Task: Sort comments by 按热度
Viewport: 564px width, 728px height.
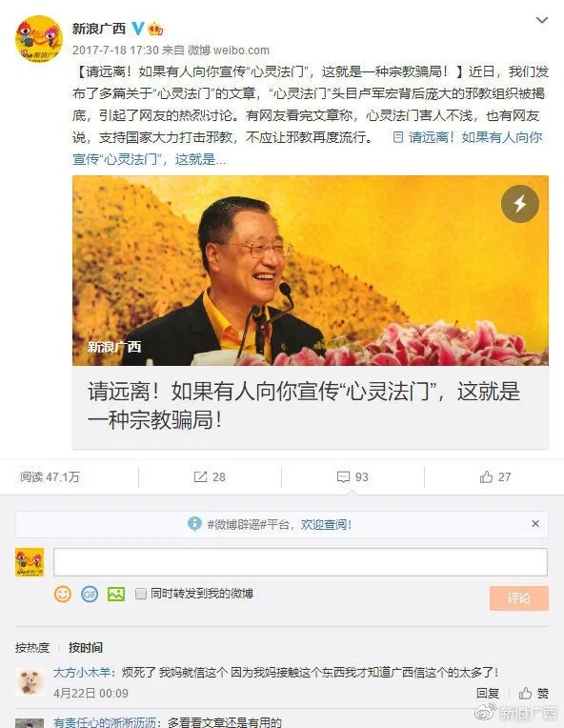Action: (x=32, y=647)
